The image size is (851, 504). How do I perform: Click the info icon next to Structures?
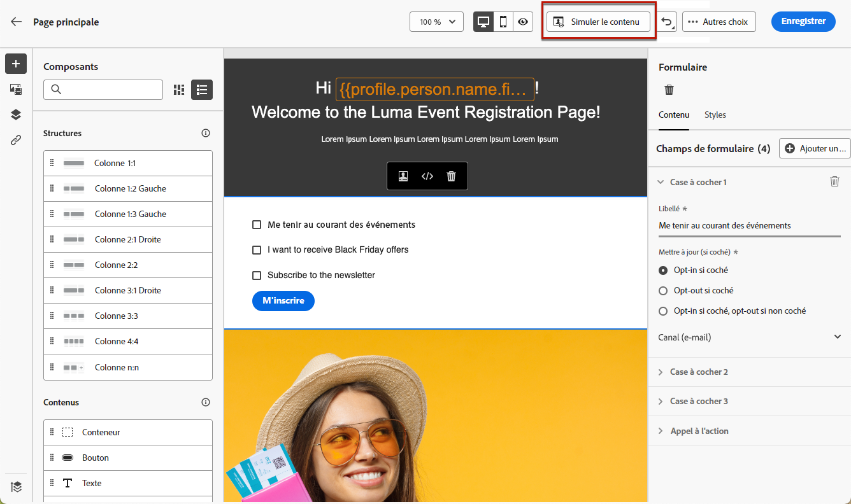206,133
